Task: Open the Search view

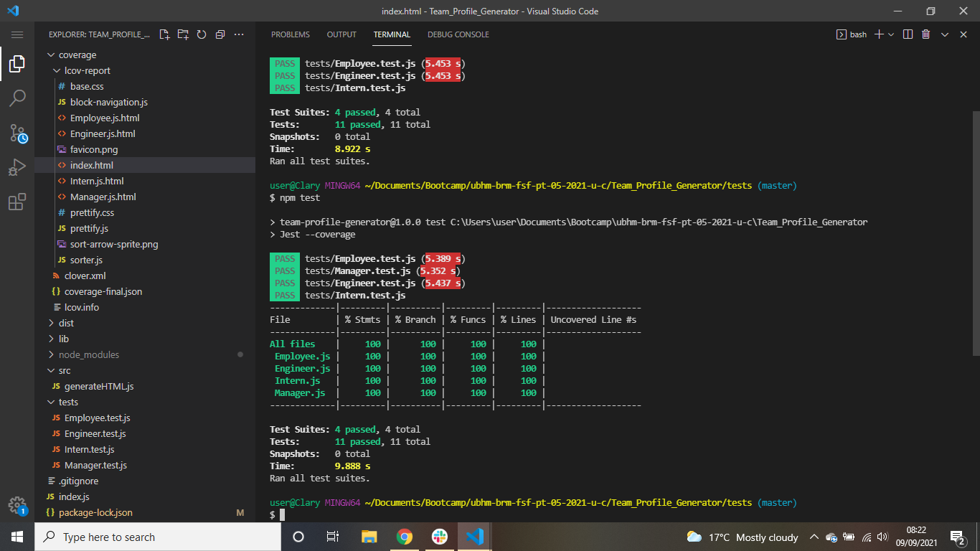Action: [x=17, y=98]
